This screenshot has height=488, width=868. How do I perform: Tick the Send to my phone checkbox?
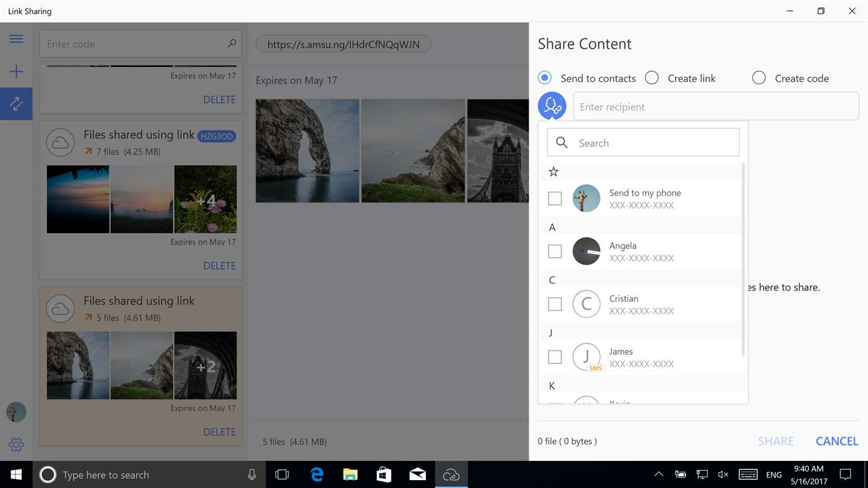555,198
